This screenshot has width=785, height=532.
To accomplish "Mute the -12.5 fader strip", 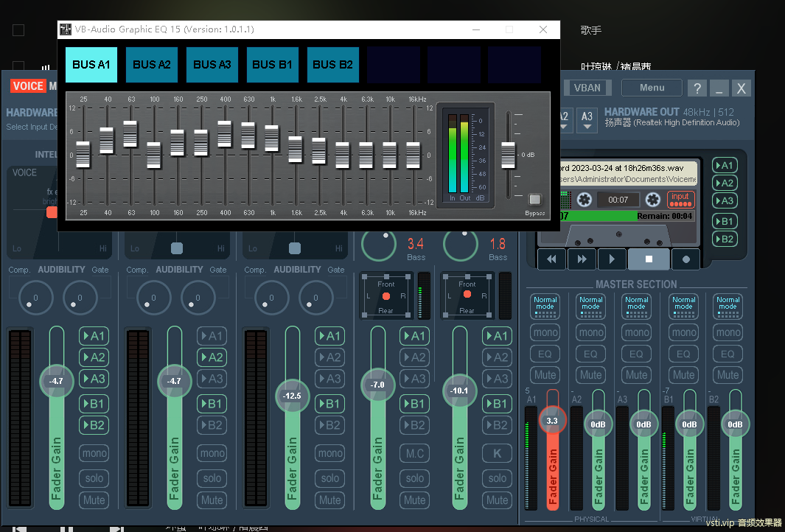I will 330,500.
